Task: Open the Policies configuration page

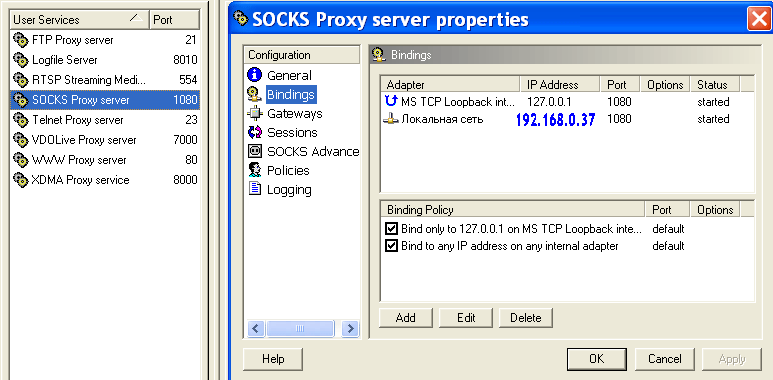Action: pos(288,171)
